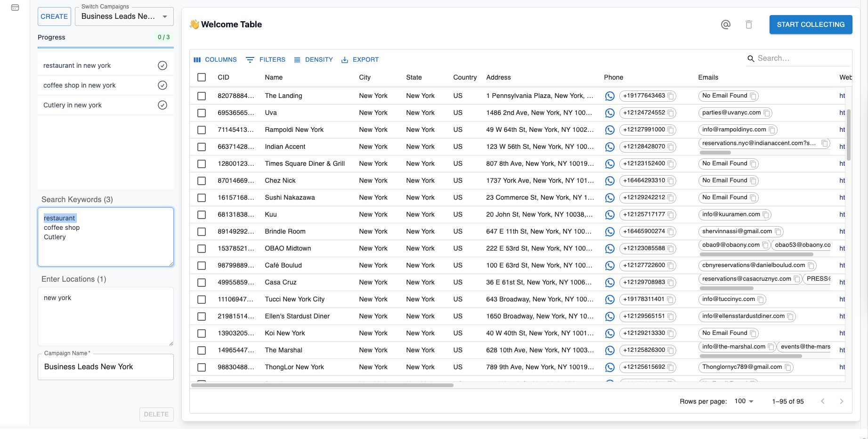Check the Times Square Diner & Grill row

pos(202,164)
